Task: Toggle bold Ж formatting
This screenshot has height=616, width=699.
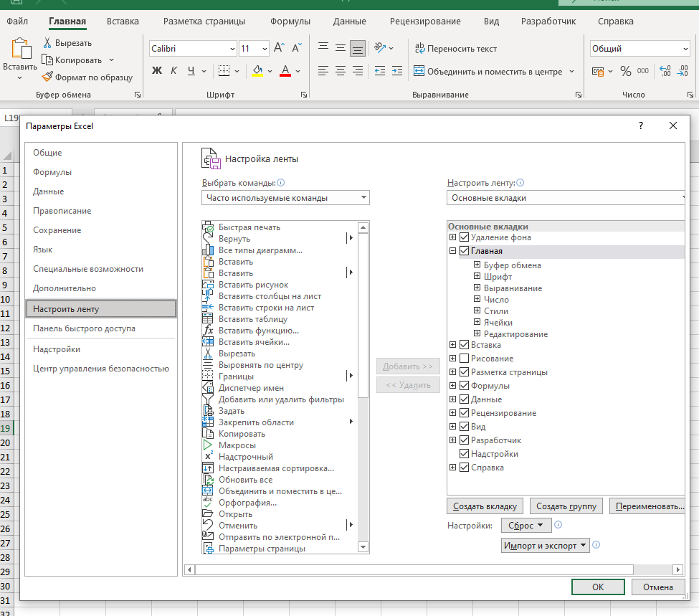Action: 157,70
